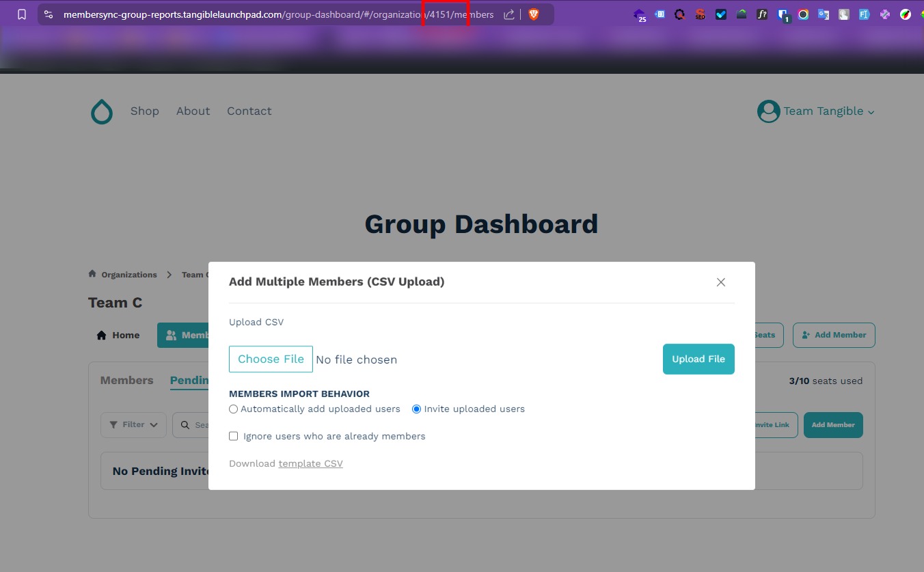The height and width of the screenshot is (572, 924).
Task: Click the Upload File button
Action: (698, 359)
